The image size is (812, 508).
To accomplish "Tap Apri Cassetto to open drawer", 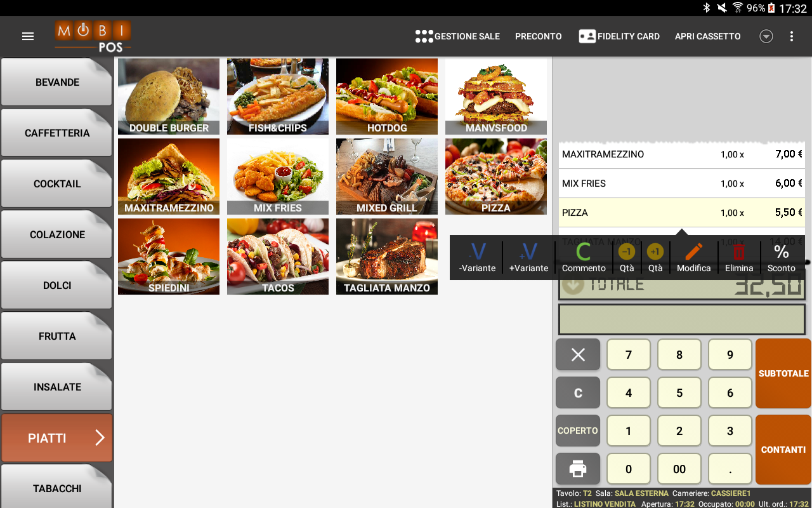I will pos(708,36).
